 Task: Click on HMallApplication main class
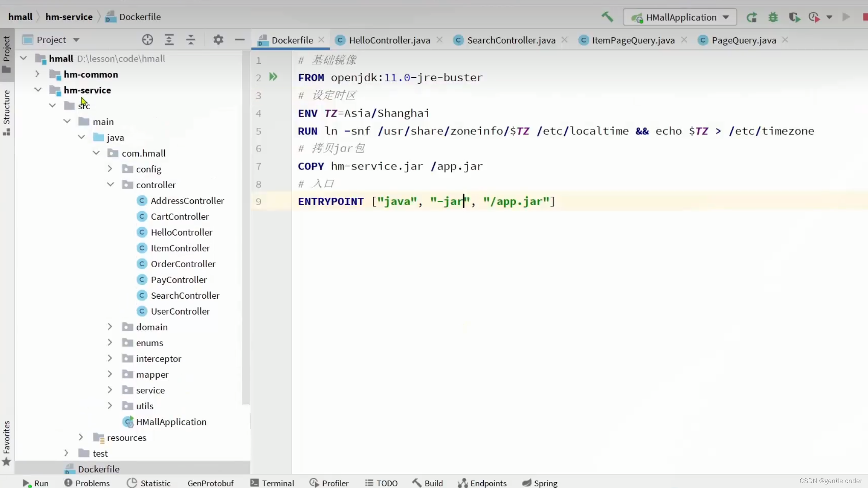pos(171,421)
